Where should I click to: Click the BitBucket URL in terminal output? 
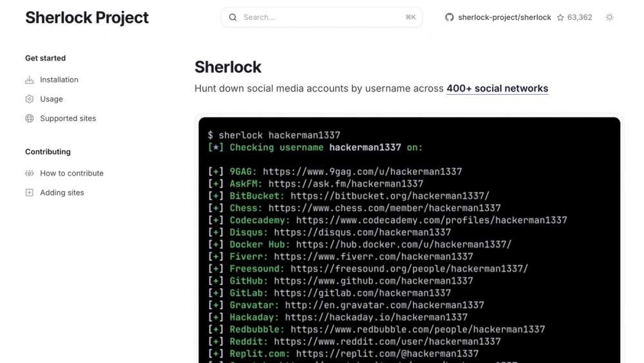390,196
